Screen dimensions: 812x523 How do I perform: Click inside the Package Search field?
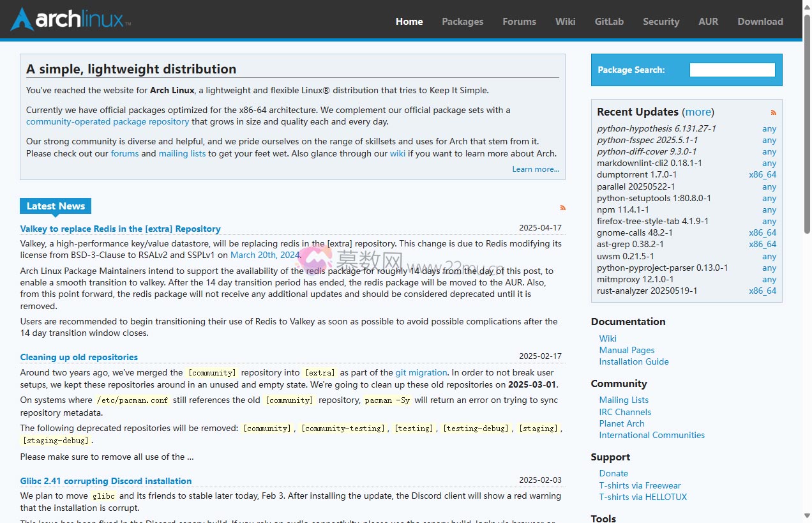tap(732, 70)
